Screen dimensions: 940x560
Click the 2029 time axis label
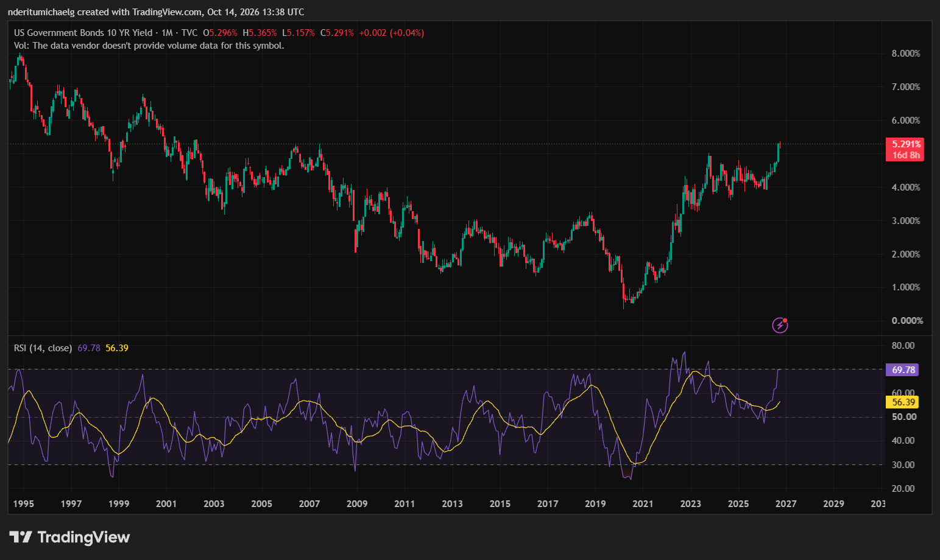(833, 504)
